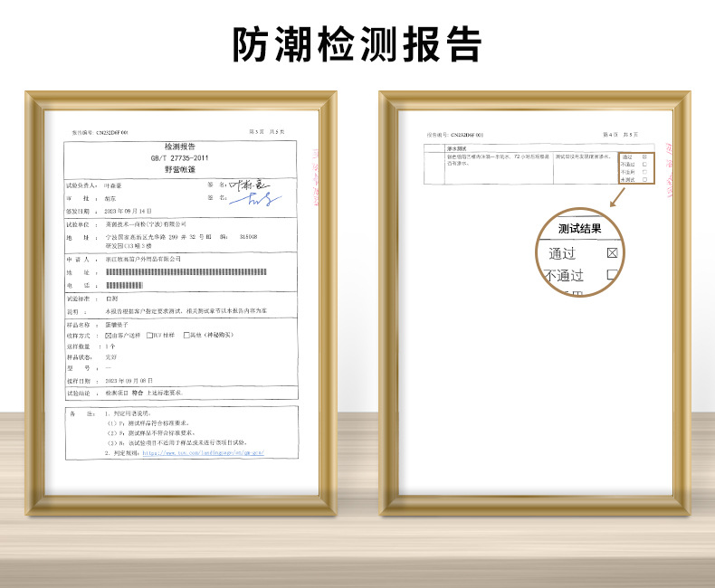Click the blue handwritten signature
The height and width of the screenshot is (588, 715).
coord(255,199)
